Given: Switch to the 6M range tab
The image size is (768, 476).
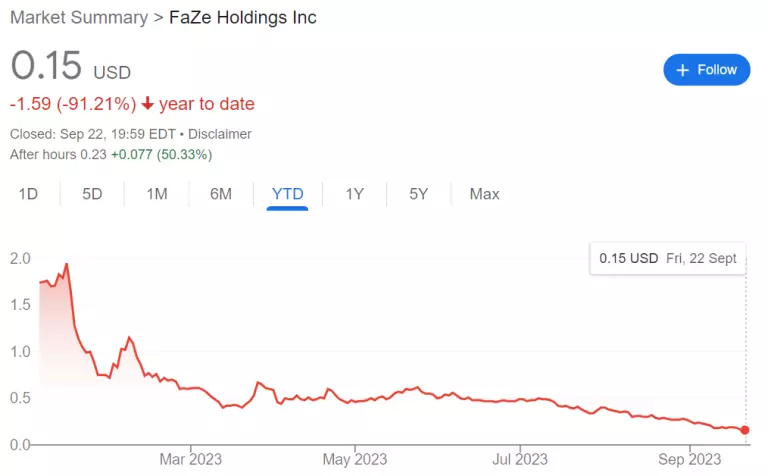Looking at the screenshot, I should [x=221, y=194].
